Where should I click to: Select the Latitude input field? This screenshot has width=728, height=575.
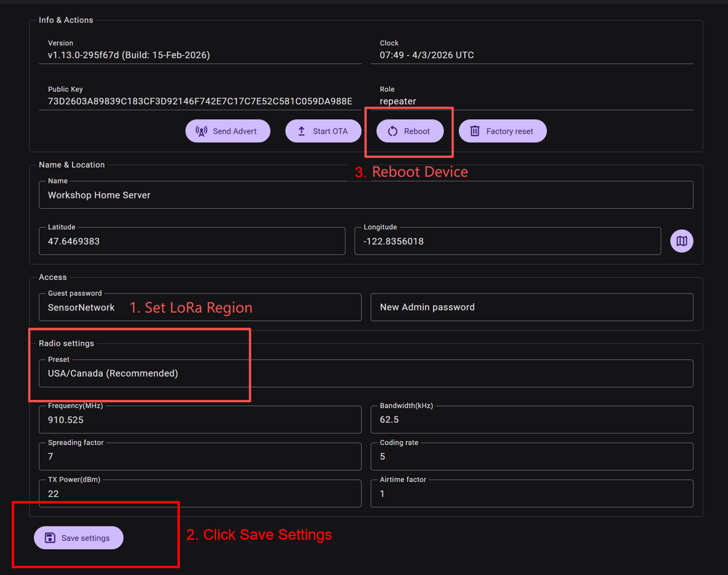[x=192, y=242]
